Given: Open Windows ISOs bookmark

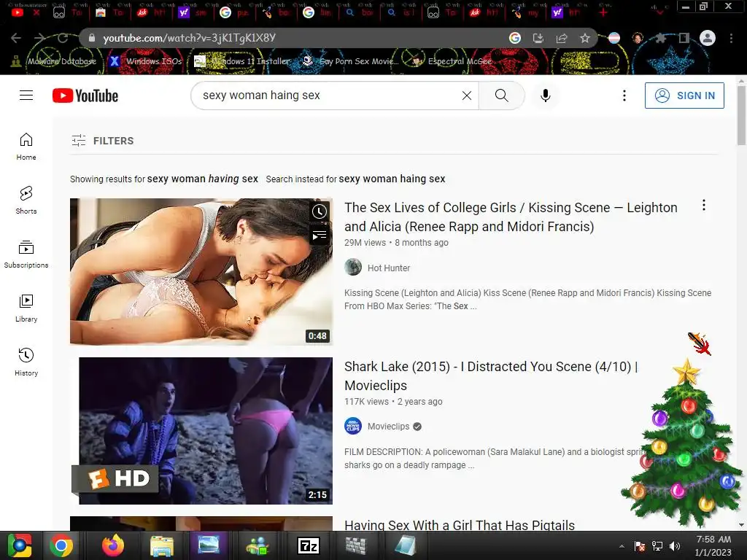Looking at the screenshot, I should [146, 61].
